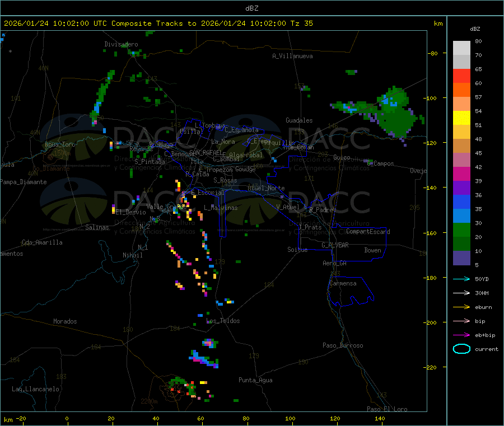Click the Lag.Llancanelo label
The height and width of the screenshot is (426, 504).
[x=35, y=389]
